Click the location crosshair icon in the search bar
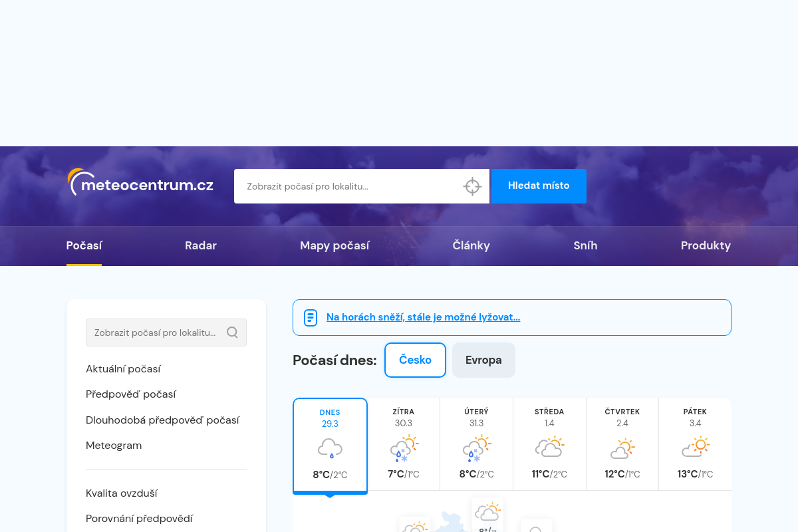 pos(472,186)
